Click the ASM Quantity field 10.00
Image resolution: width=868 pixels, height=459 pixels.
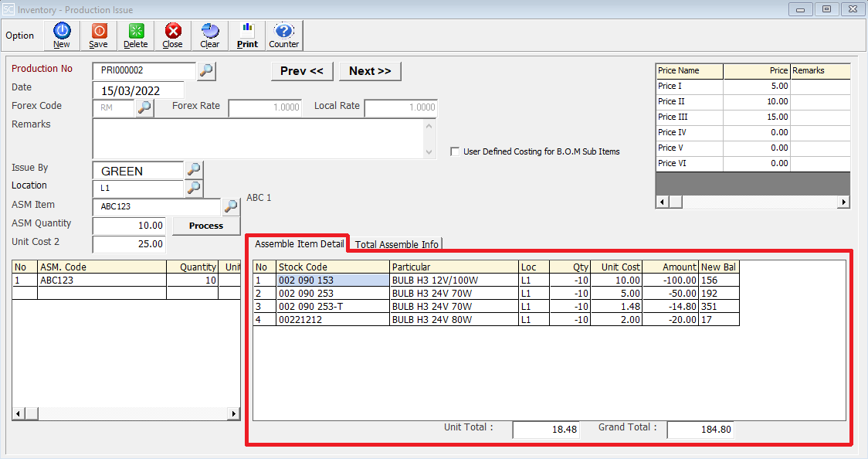pyautogui.click(x=128, y=226)
